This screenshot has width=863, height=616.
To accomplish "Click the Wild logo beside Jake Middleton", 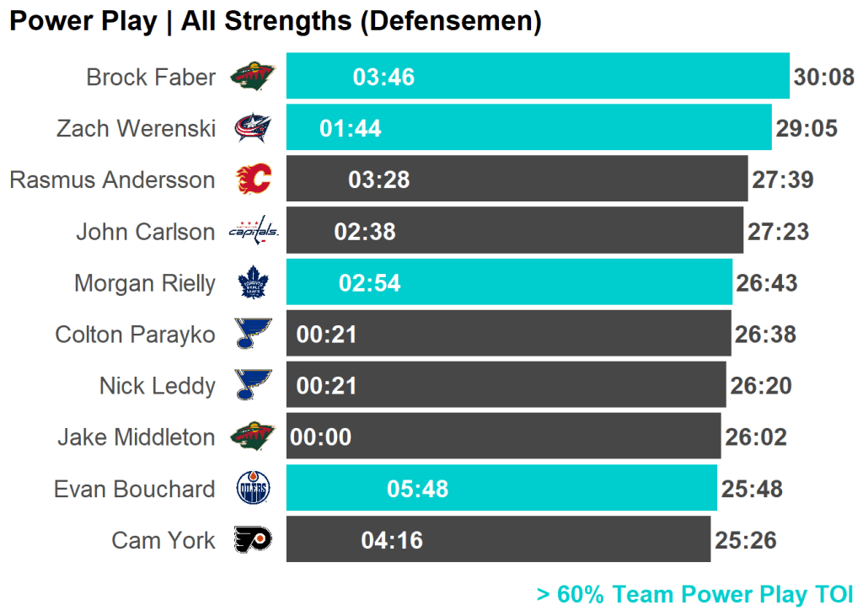I will tap(252, 437).
